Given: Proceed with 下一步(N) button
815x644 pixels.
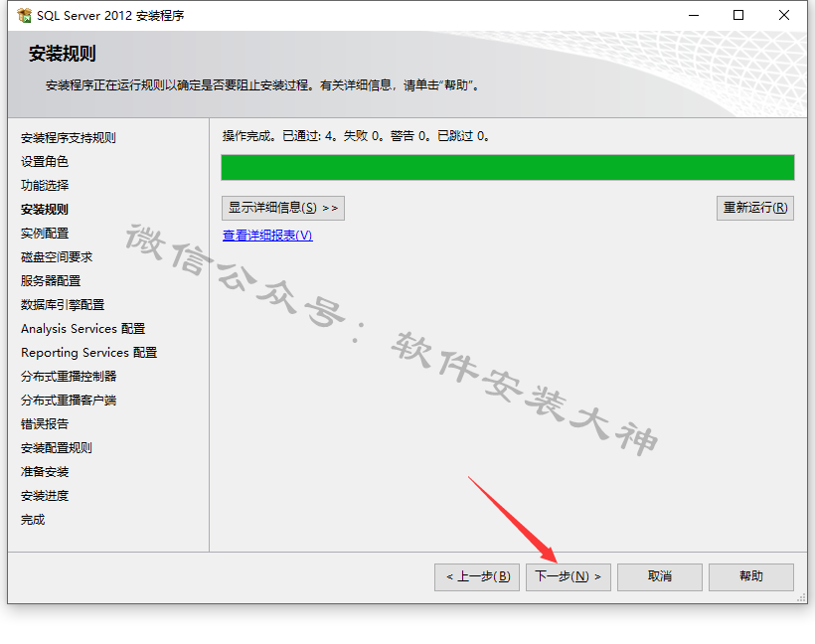Looking at the screenshot, I should (569, 577).
